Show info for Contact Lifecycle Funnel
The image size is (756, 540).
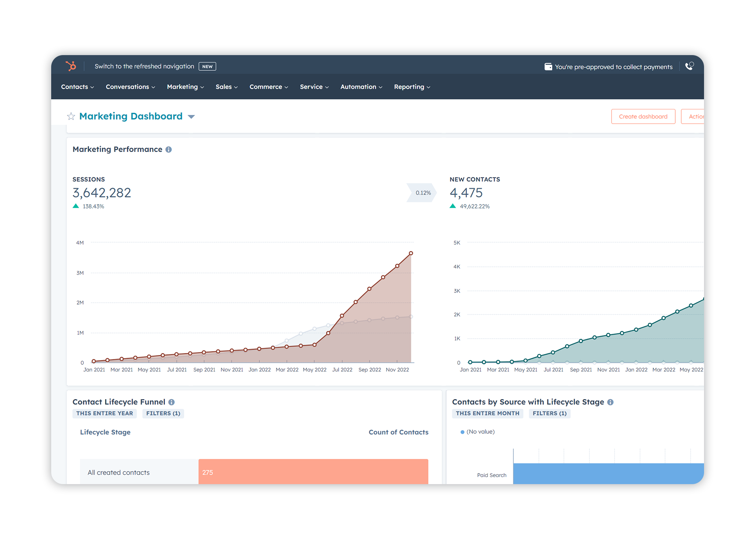point(172,402)
